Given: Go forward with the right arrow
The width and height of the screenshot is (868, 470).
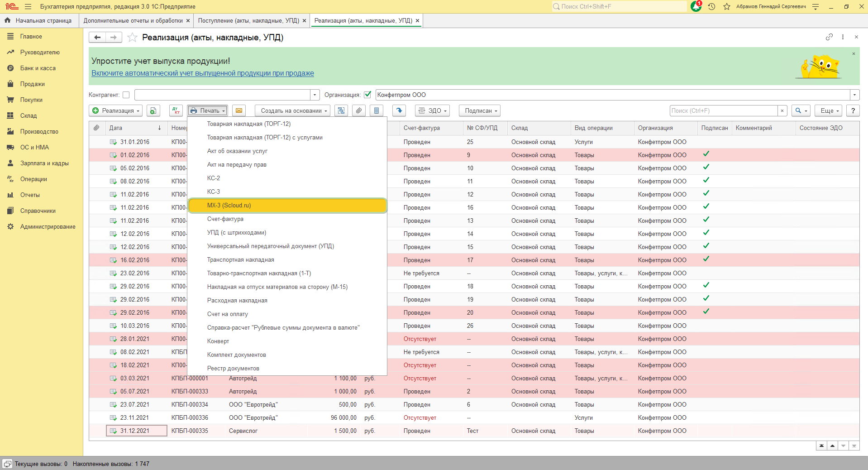Looking at the screenshot, I should coord(114,37).
